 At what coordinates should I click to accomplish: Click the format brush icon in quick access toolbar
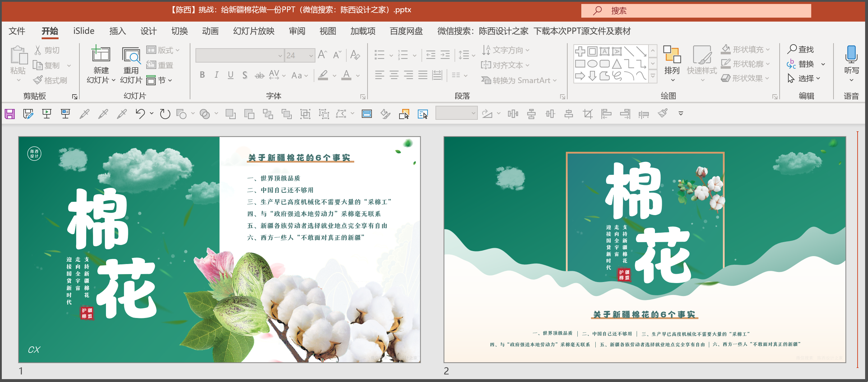[x=662, y=114]
